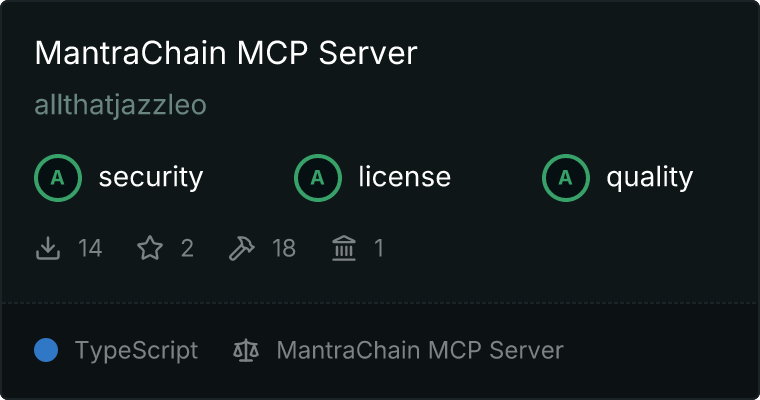Image resolution: width=760 pixels, height=400 pixels.
Task: Open author allthatjazzleo profile
Action: click(x=121, y=105)
